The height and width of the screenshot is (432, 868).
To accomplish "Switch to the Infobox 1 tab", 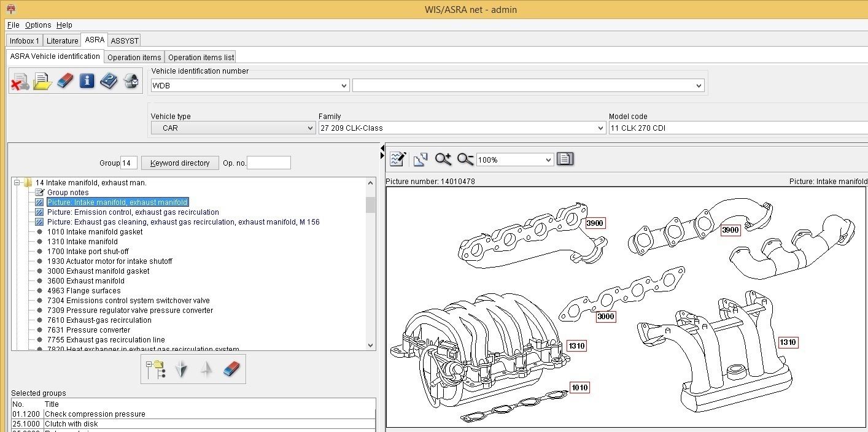I will [x=25, y=40].
